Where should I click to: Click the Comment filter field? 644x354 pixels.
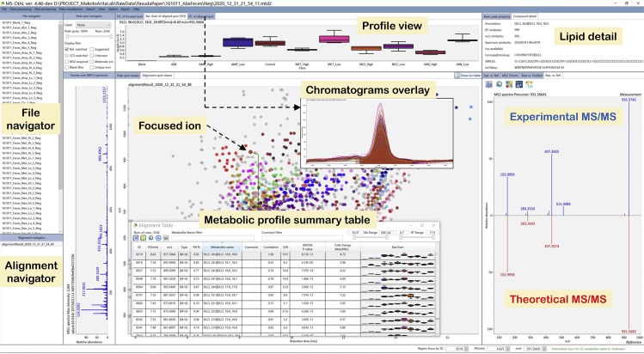point(303,237)
